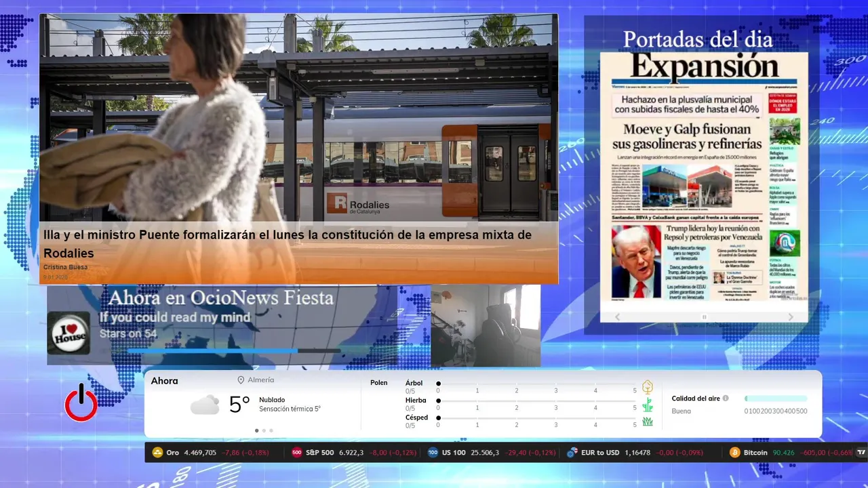Click the webcam video feed thumbnail
The height and width of the screenshot is (488, 868).
486,325
